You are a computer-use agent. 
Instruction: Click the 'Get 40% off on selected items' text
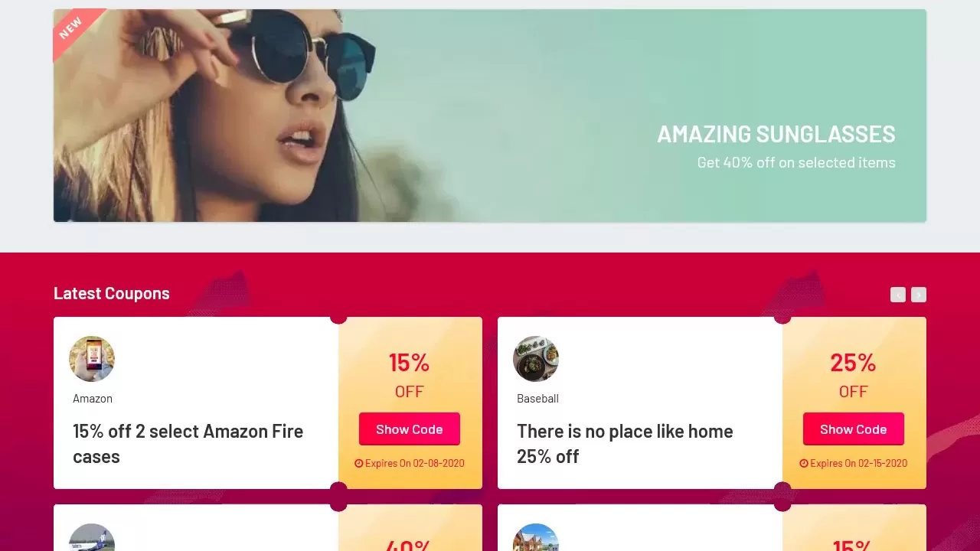(796, 162)
